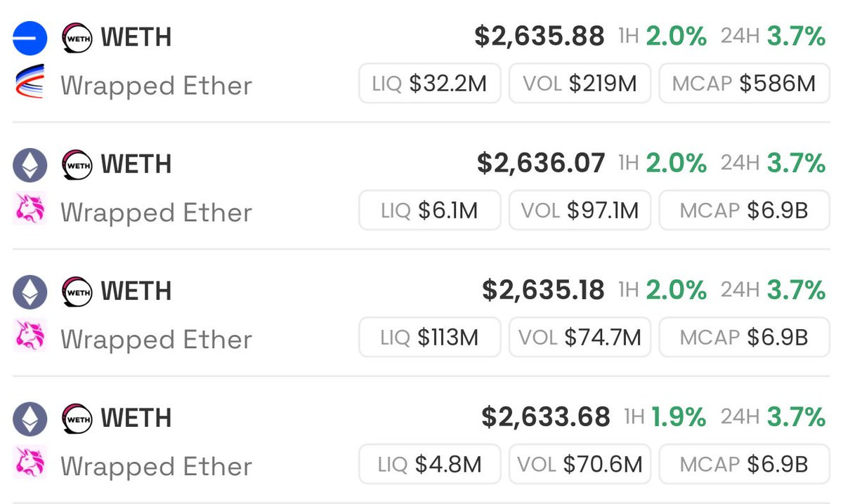Click the VOL $70.6M badge

(x=580, y=465)
